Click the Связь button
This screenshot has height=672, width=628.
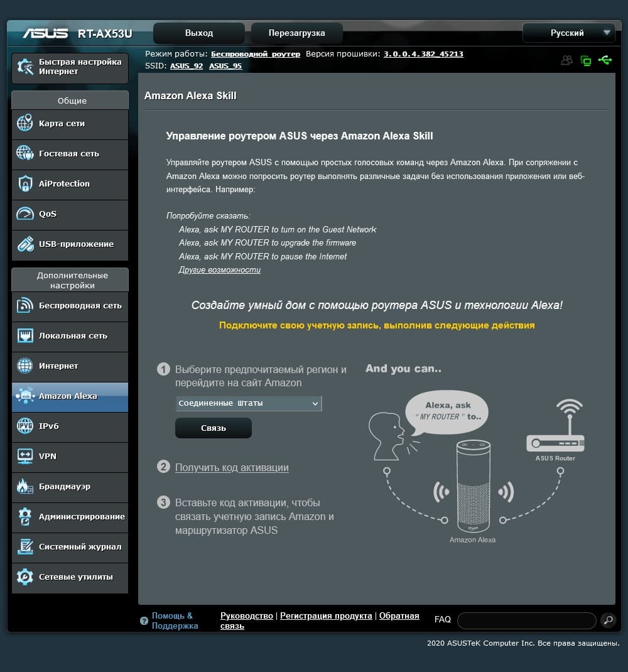(214, 428)
